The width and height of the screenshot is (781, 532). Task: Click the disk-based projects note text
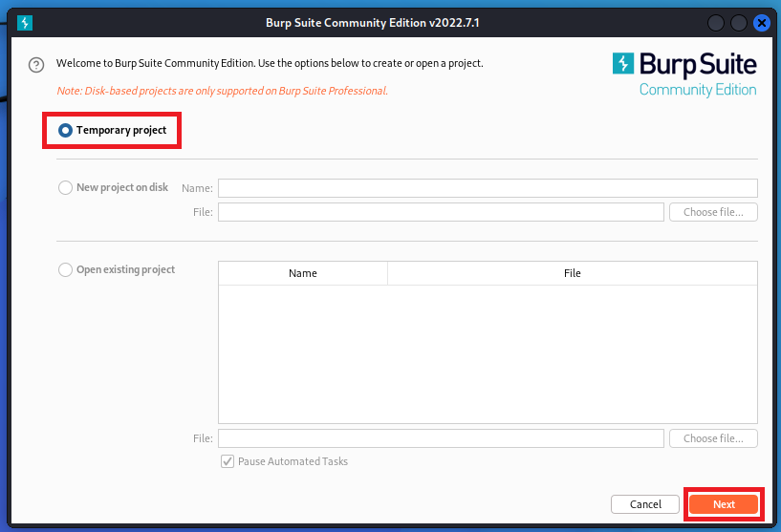tap(222, 91)
